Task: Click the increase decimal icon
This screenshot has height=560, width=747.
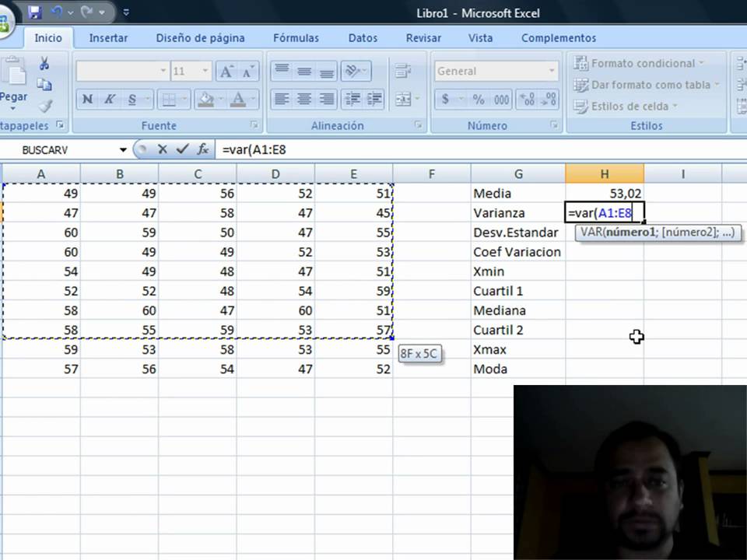Action: coord(528,99)
